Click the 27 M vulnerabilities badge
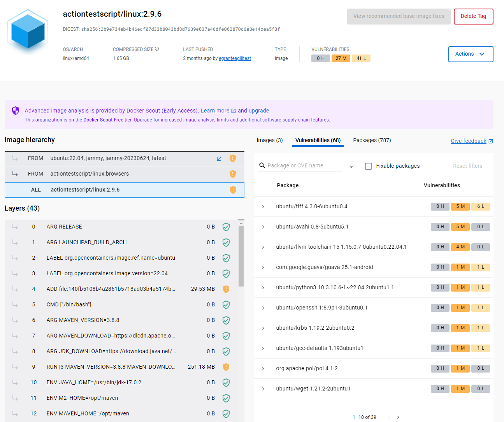This screenshot has width=504, height=422. [341, 58]
